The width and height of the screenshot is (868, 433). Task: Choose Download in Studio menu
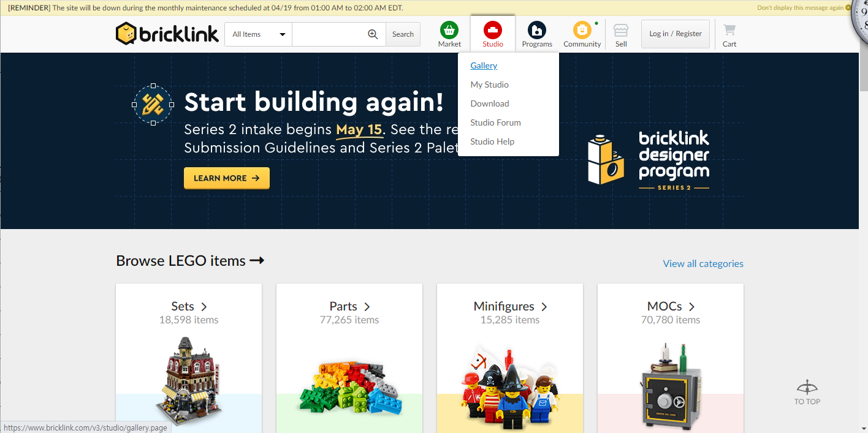[x=490, y=104]
